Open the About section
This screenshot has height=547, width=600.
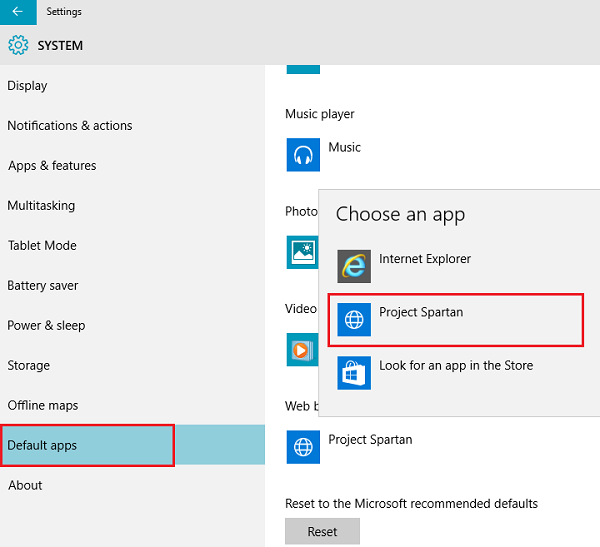25,485
